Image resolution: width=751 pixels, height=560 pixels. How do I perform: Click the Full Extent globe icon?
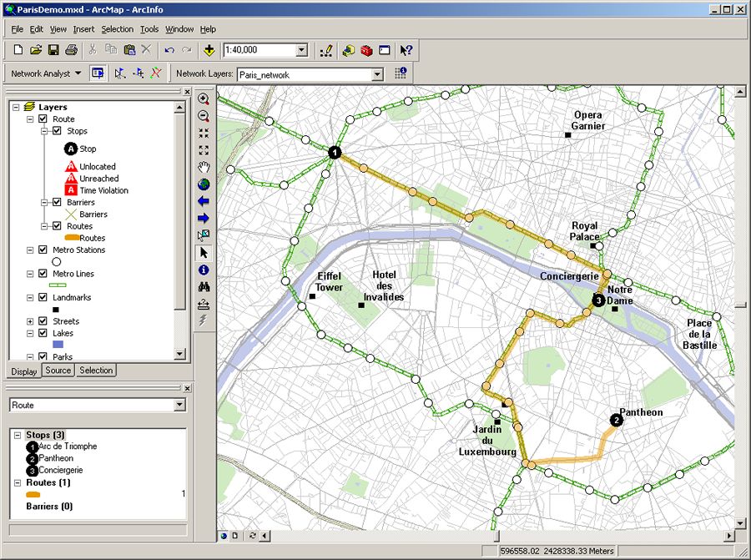point(204,184)
